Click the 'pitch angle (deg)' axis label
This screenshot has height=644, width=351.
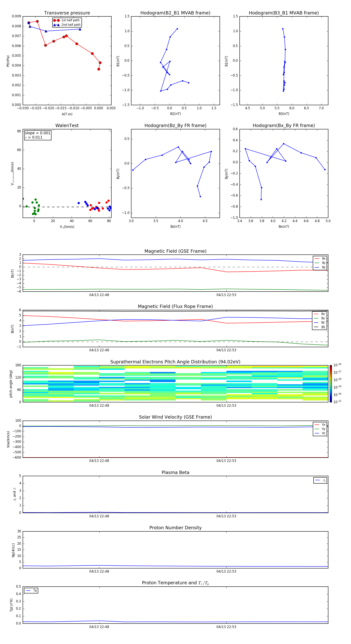coord(11,384)
